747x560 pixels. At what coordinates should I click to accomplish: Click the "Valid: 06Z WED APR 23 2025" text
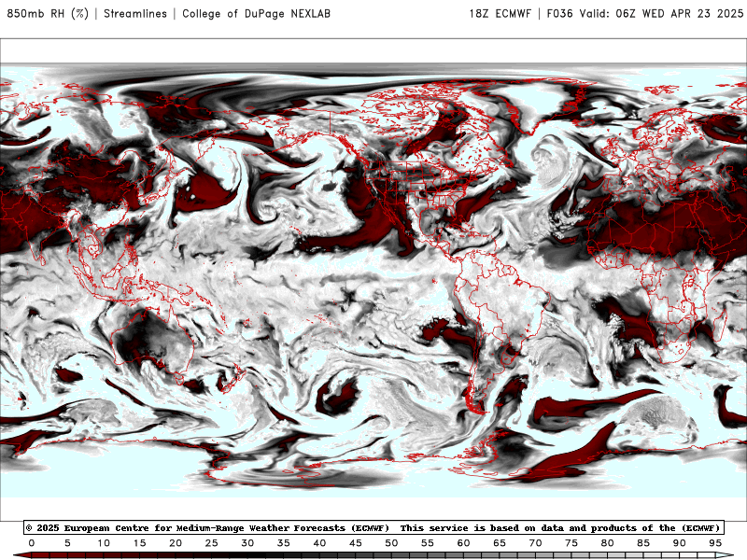click(x=661, y=13)
